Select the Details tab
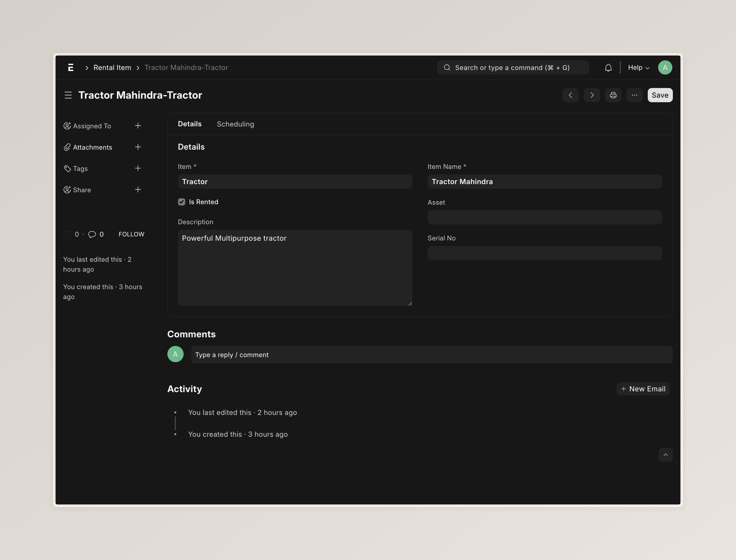Viewport: 736px width, 560px height. [189, 124]
